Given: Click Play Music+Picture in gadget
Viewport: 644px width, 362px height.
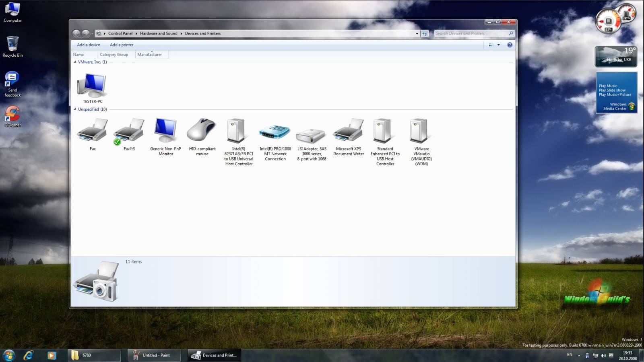Looking at the screenshot, I should click(x=615, y=95).
